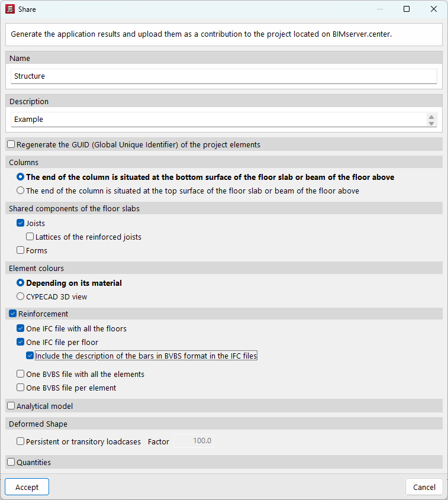Screen dimensions: 448x500
Task: Uncheck the Reinforcement section checkbox
Action: click(x=13, y=314)
